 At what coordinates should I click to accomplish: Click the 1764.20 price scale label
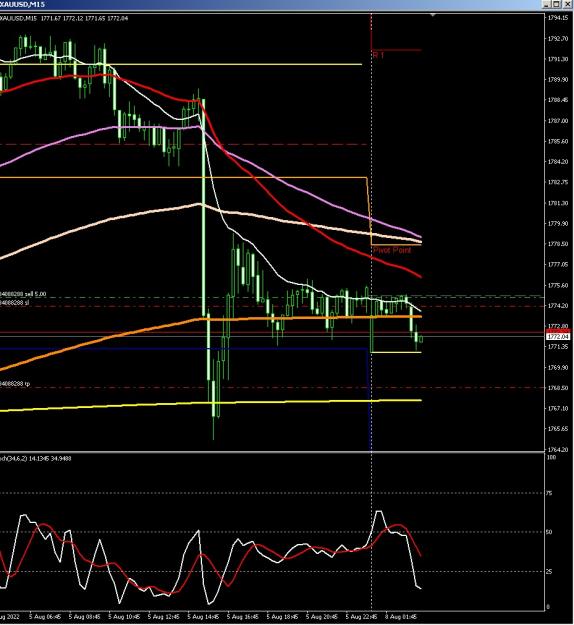(558, 449)
